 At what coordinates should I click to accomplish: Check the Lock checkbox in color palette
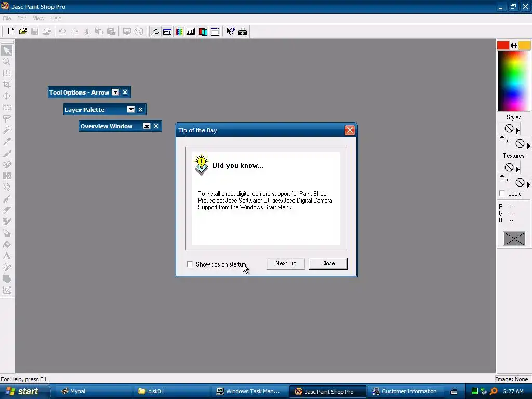(x=502, y=193)
